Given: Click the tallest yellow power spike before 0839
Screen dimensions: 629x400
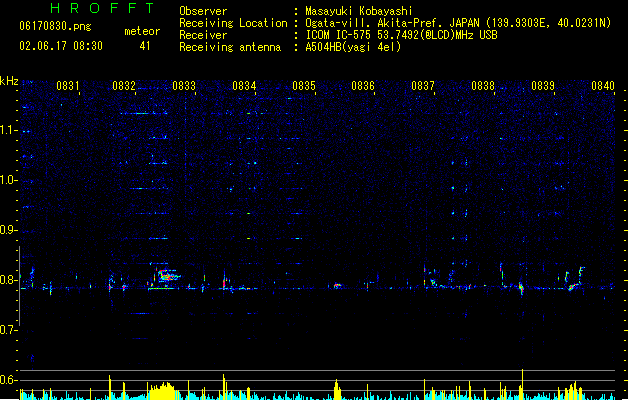Looking at the screenshot, I should pos(522,384).
